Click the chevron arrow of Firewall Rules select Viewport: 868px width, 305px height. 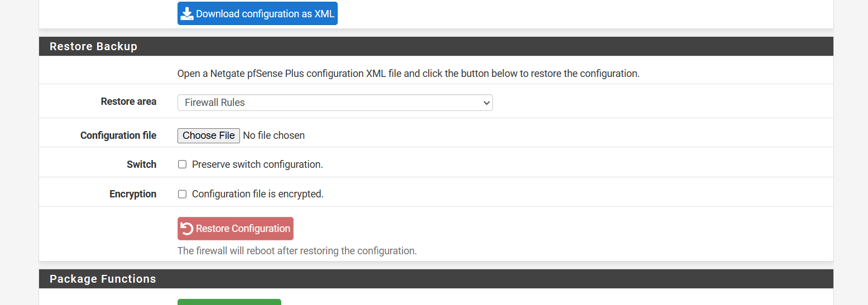click(486, 103)
